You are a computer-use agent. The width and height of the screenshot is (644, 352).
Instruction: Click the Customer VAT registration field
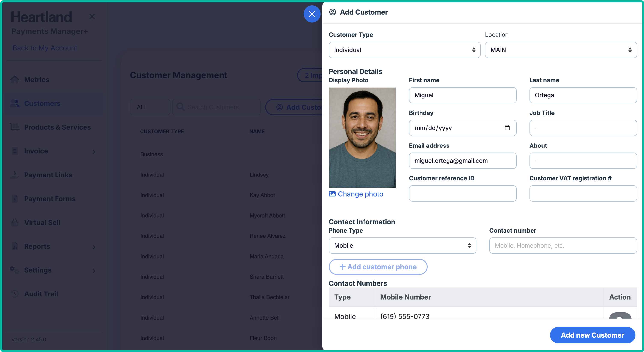tap(583, 193)
